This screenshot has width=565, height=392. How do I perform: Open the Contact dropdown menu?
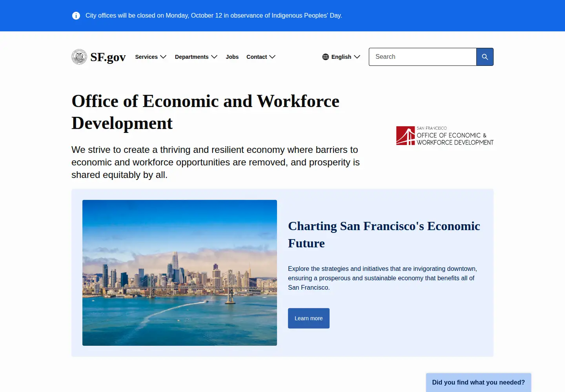point(261,57)
